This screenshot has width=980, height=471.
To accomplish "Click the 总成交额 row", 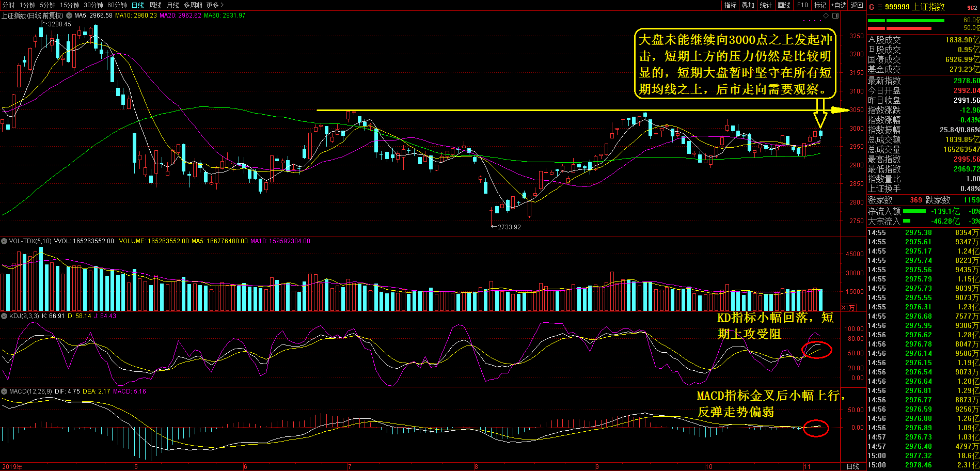I will coord(923,139).
